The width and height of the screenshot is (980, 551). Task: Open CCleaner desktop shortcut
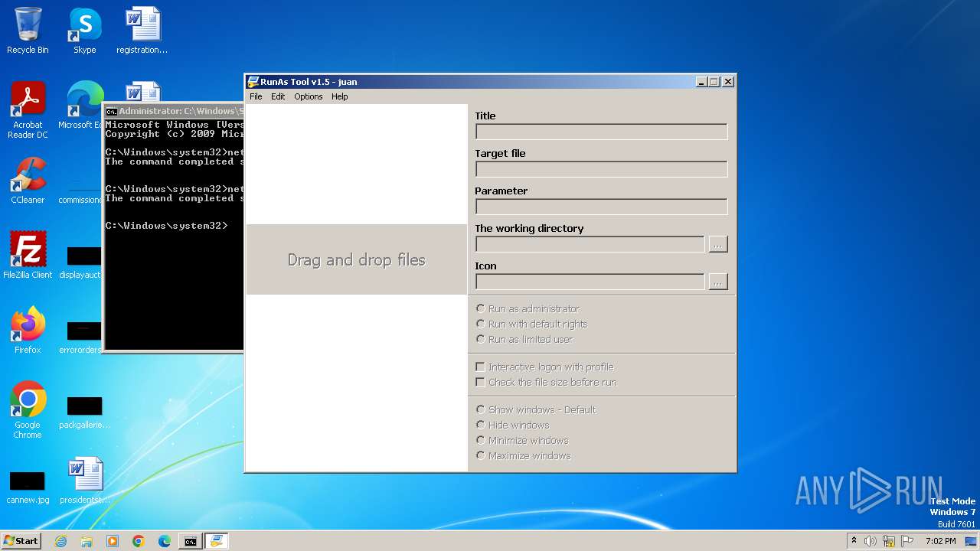28,181
